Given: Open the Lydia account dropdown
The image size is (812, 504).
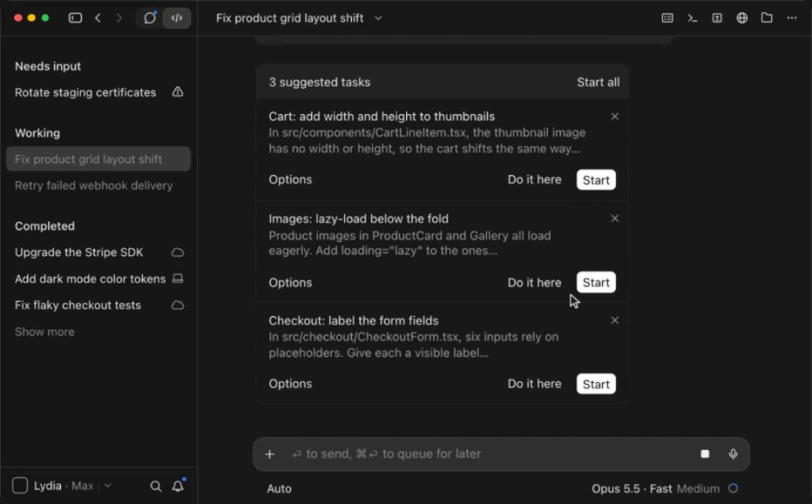Looking at the screenshot, I should pos(72,486).
